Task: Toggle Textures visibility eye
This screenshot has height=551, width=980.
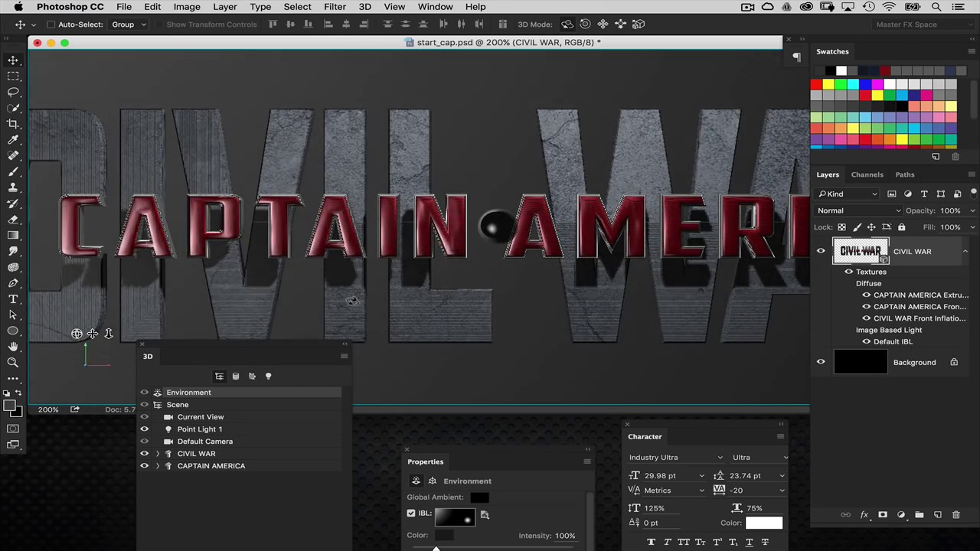Action: tap(848, 272)
